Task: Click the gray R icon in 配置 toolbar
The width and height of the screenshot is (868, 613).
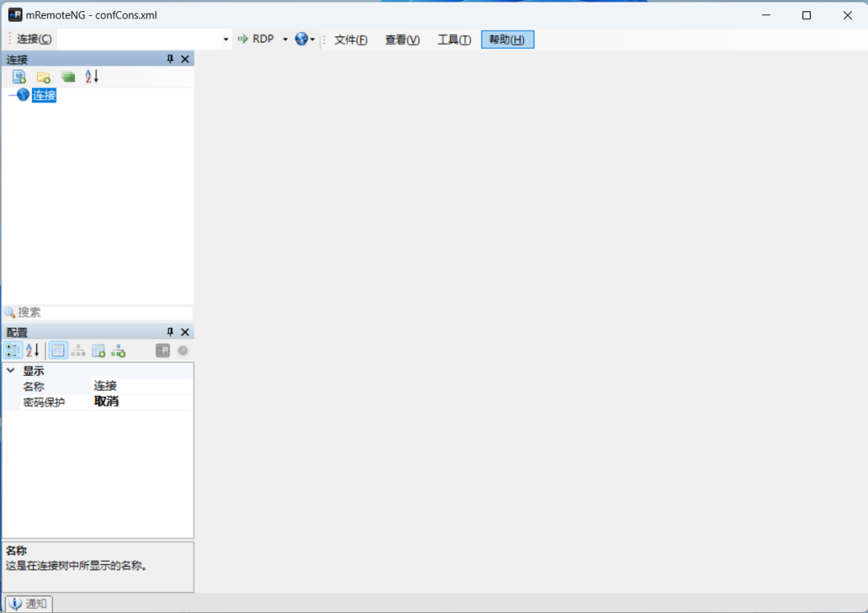Action: (x=162, y=350)
